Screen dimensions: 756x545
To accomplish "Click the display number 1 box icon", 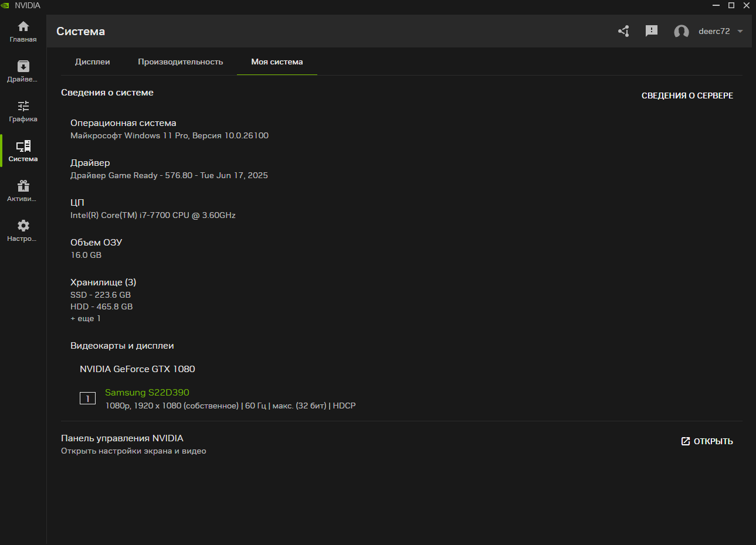I will (x=87, y=398).
